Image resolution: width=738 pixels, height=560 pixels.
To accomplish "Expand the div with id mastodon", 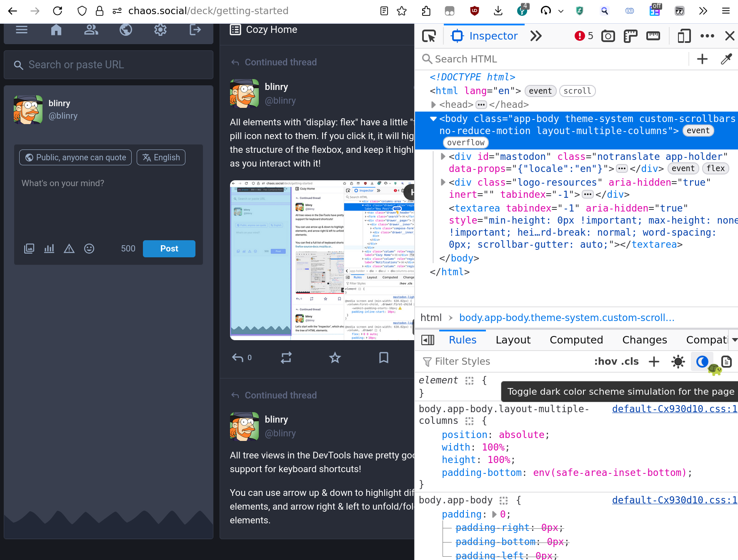I will click(x=443, y=157).
